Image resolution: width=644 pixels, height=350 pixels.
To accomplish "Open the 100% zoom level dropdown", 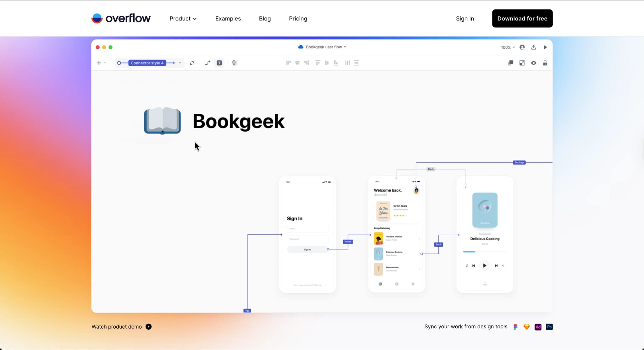I will click(508, 47).
